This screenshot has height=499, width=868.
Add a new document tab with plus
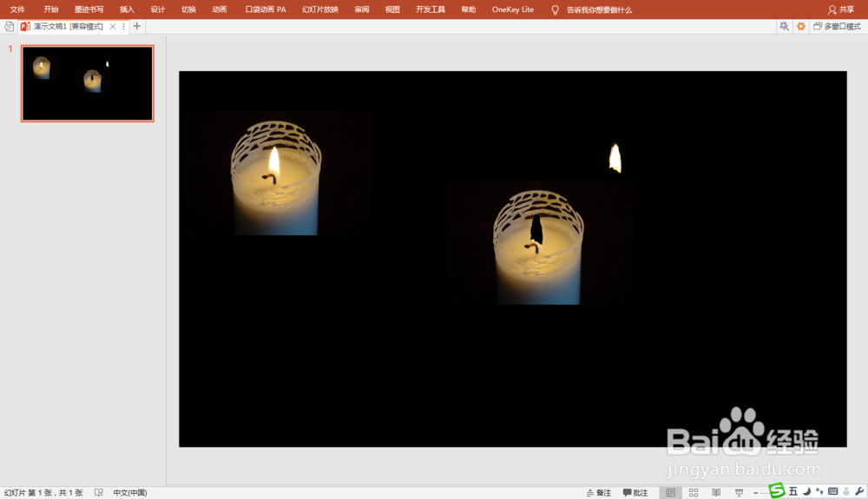137,26
